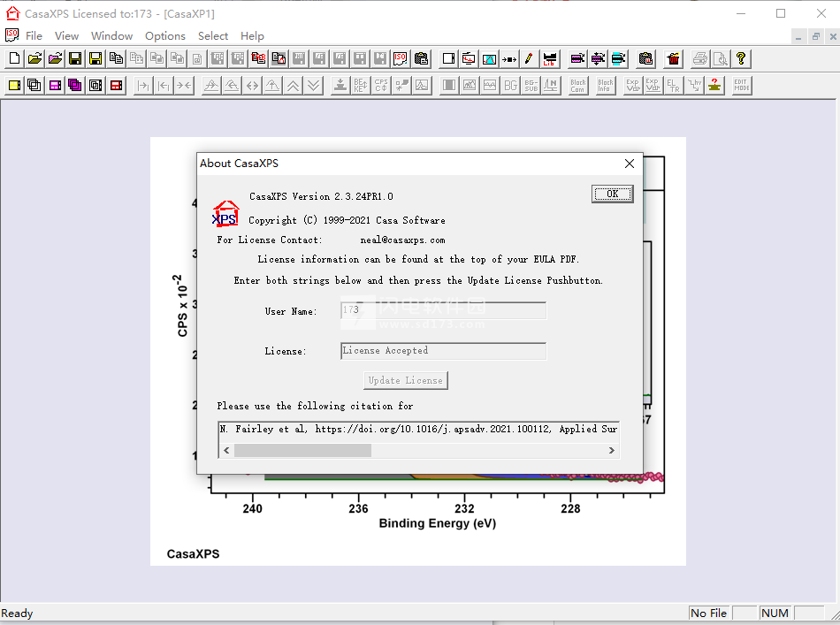This screenshot has height=625, width=840.
Task: Open the File menu
Action: click(34, 36)
